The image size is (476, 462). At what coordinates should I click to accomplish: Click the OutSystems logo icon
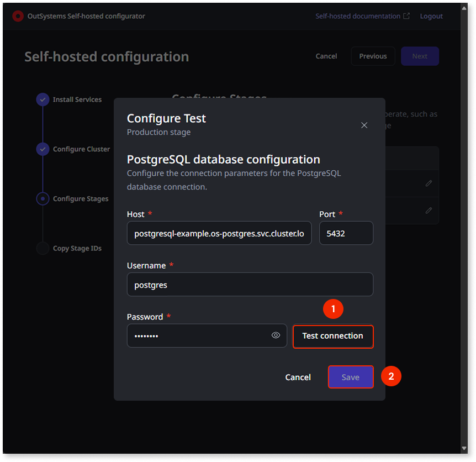pos(18,16)
